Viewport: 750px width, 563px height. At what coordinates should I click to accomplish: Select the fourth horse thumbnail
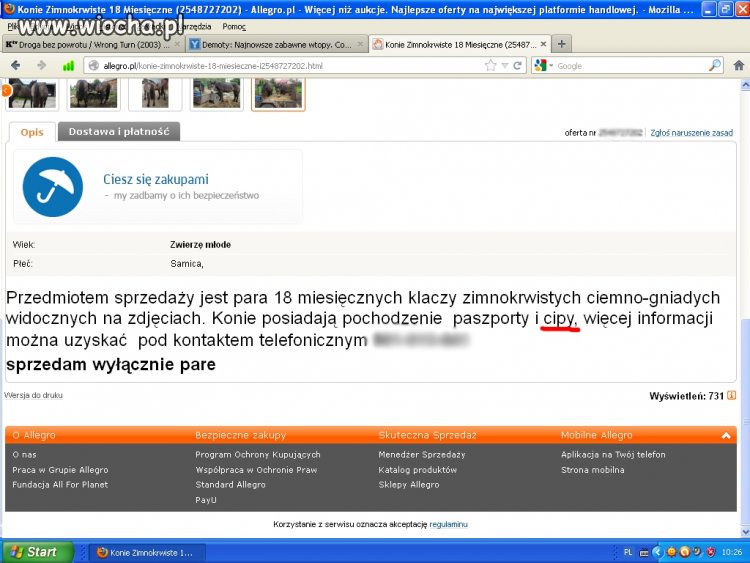(216, 94)
